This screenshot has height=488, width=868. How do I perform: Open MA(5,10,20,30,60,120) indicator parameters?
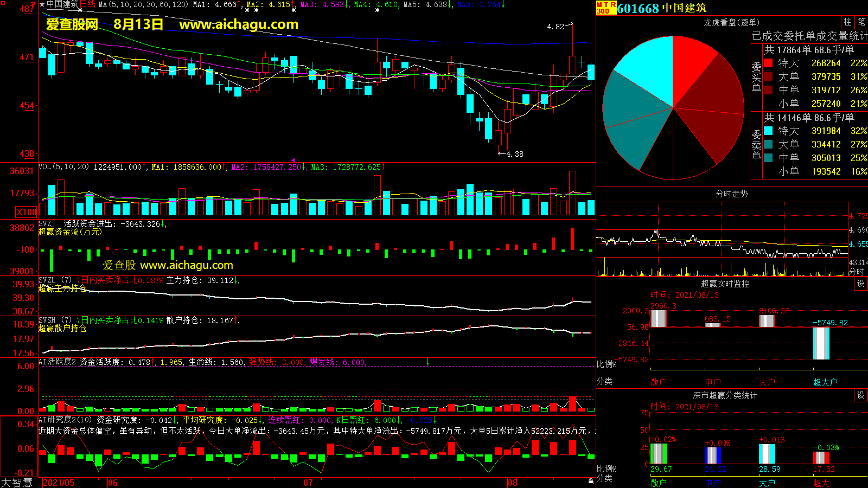coord(143,4)
